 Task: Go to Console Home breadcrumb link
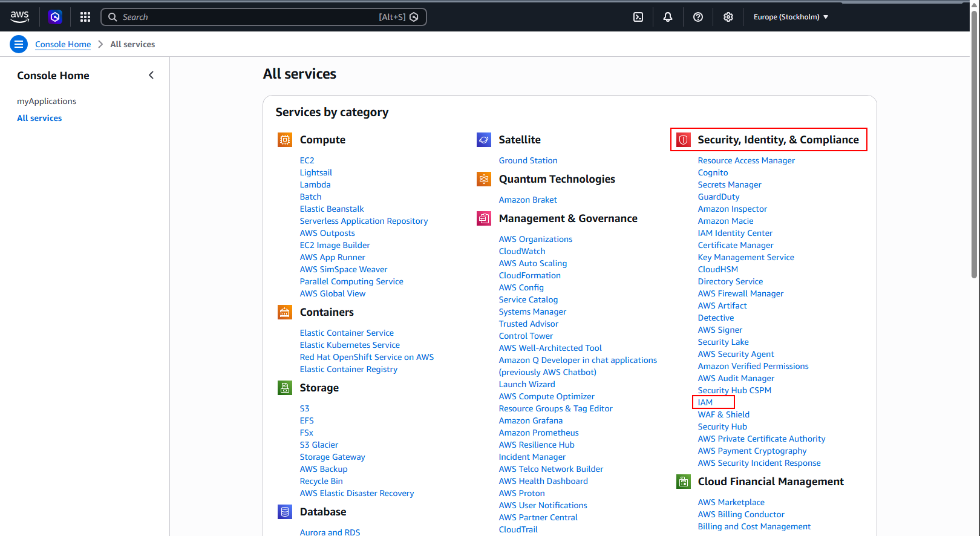pyautogui.click(x=63, y=44)
